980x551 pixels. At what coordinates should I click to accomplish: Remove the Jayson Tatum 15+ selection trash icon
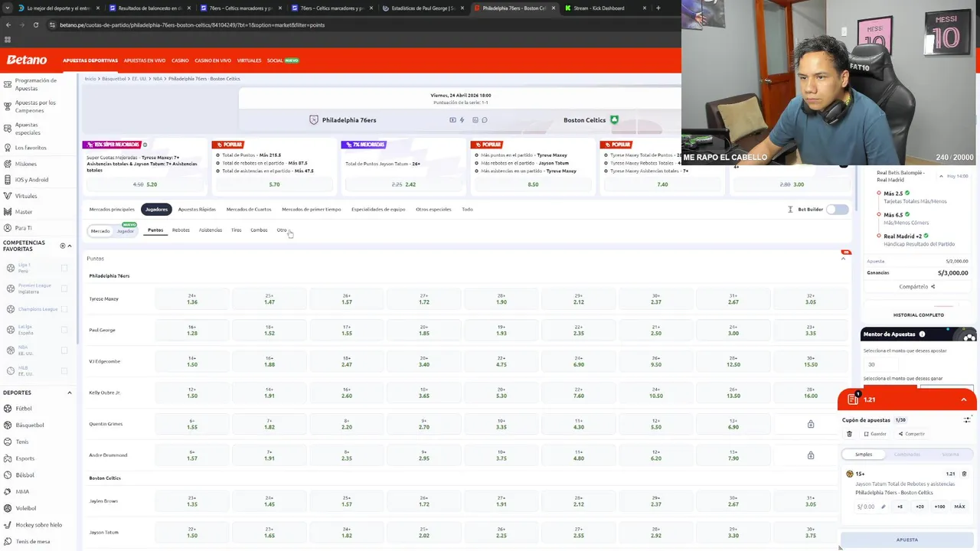(x=964, y=474)
